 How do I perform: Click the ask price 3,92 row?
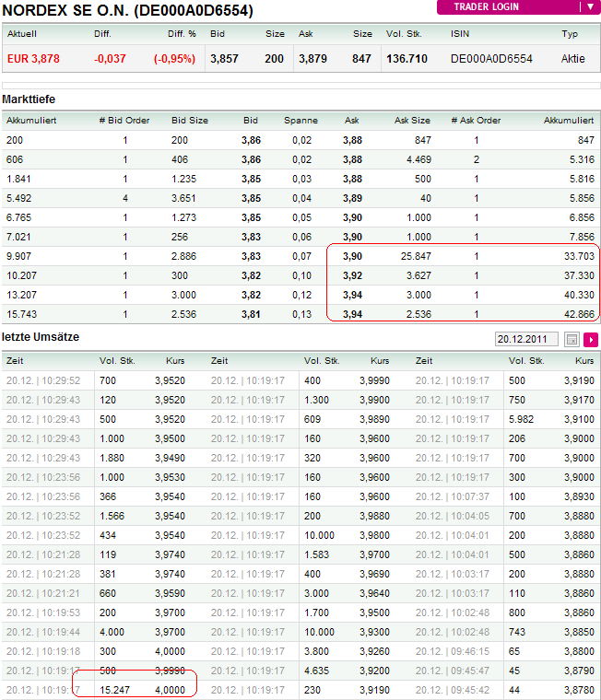pos(352,275)
